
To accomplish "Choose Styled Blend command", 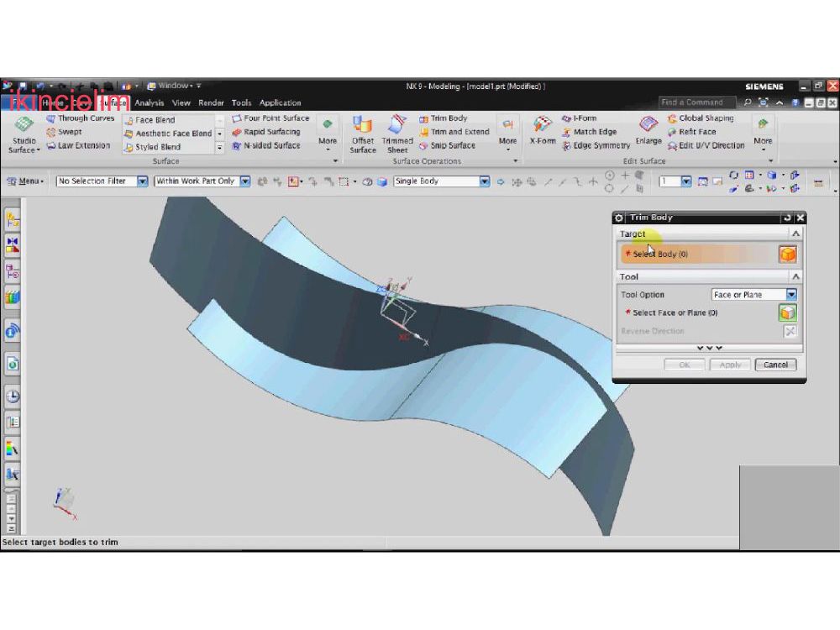I will (x=152, y=147).
